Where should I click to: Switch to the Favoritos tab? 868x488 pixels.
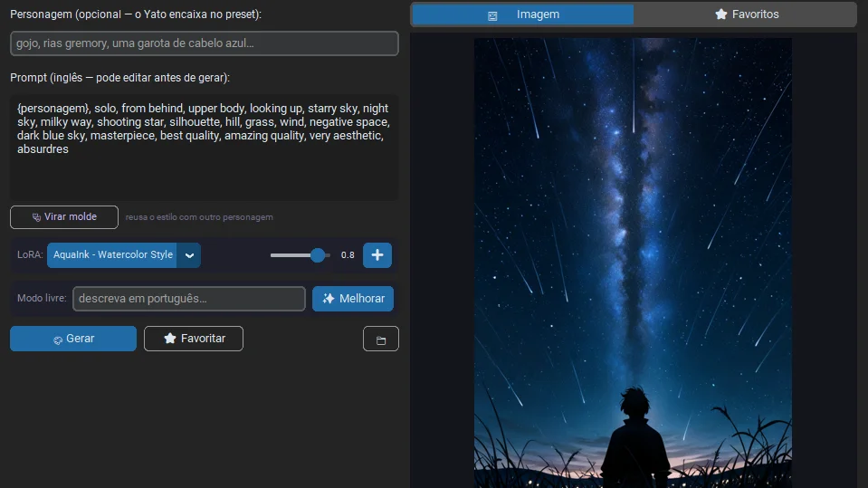pos(746,14)
